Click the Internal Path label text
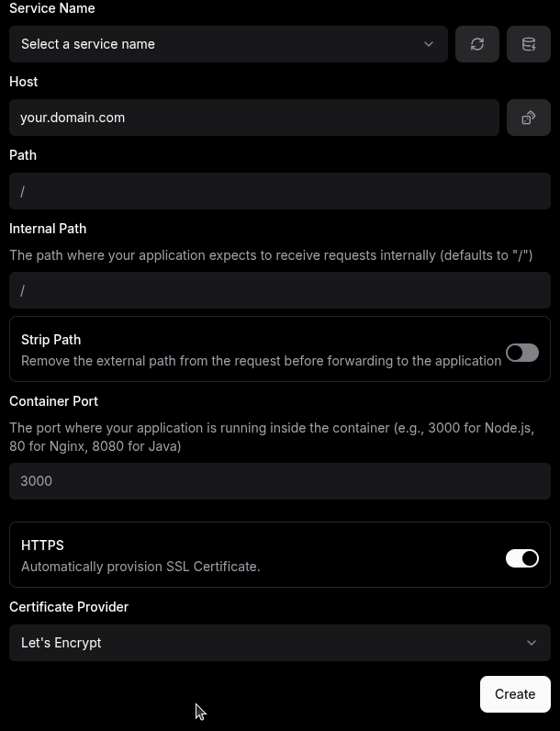The height and width of the screenshot is (731, 560). [x=48, y=229]
